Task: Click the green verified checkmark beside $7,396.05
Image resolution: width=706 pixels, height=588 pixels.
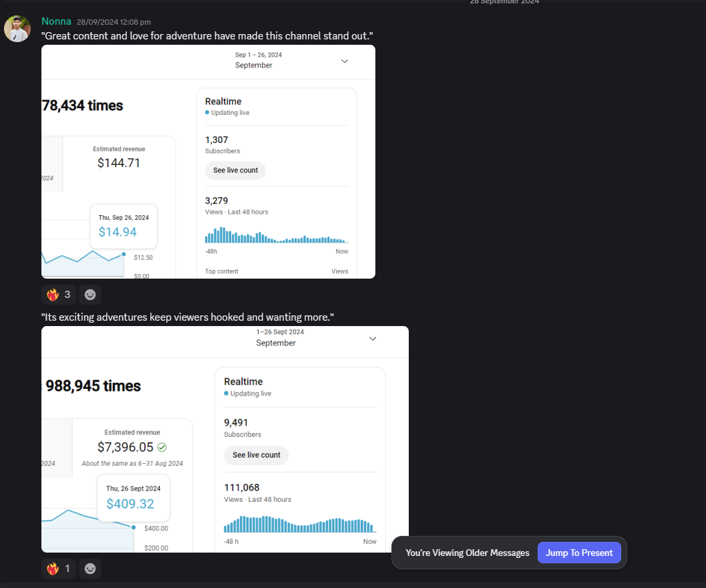Action: [162, 448]
